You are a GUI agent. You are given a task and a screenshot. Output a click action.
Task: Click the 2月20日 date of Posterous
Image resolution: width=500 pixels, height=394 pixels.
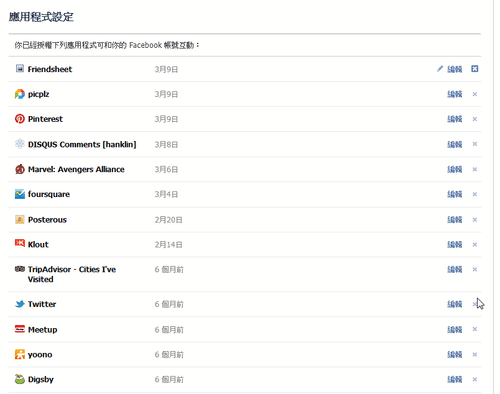click(168, 220)
